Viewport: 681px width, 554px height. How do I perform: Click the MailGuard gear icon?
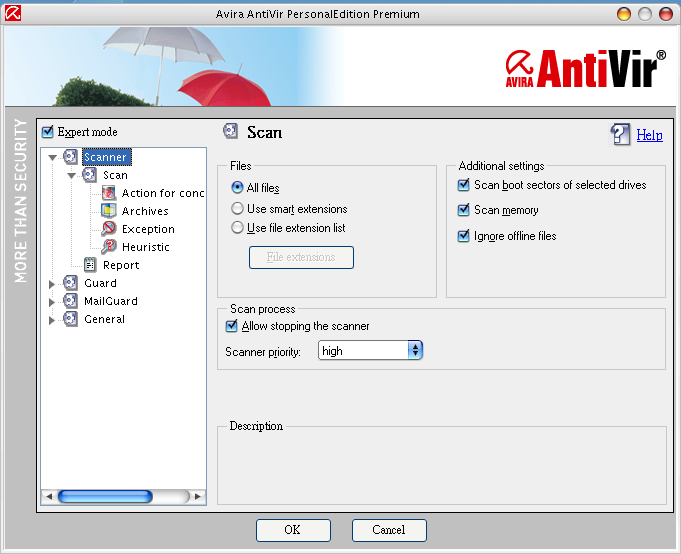coord(70,300)
